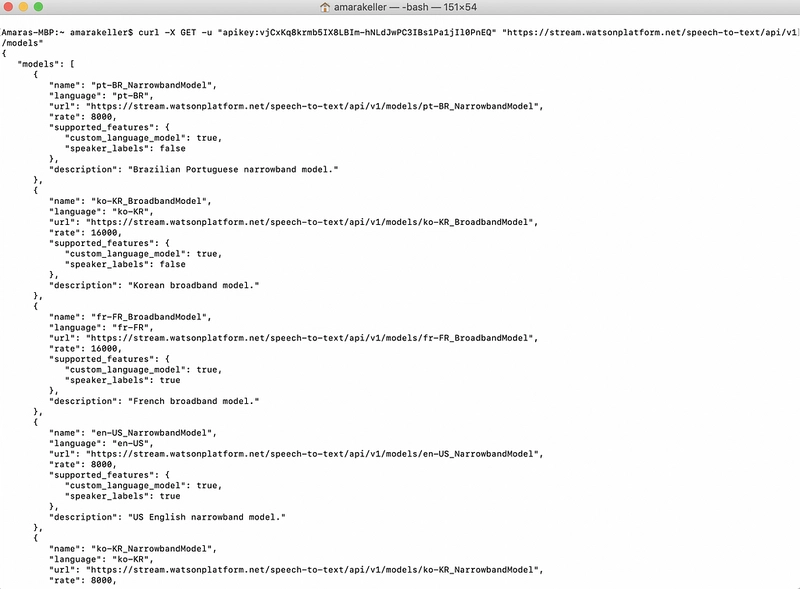Click the home folder icon in title bar

tap(324, 7)
